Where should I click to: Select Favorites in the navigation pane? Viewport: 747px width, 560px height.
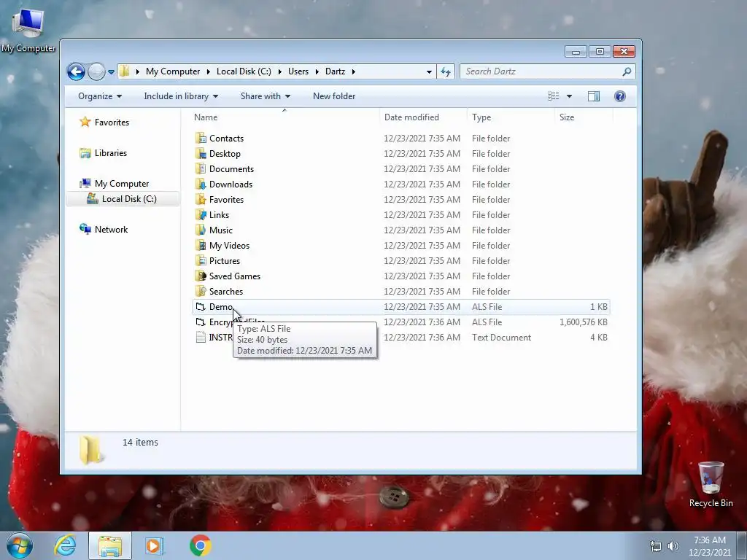[x=112, y=122]
